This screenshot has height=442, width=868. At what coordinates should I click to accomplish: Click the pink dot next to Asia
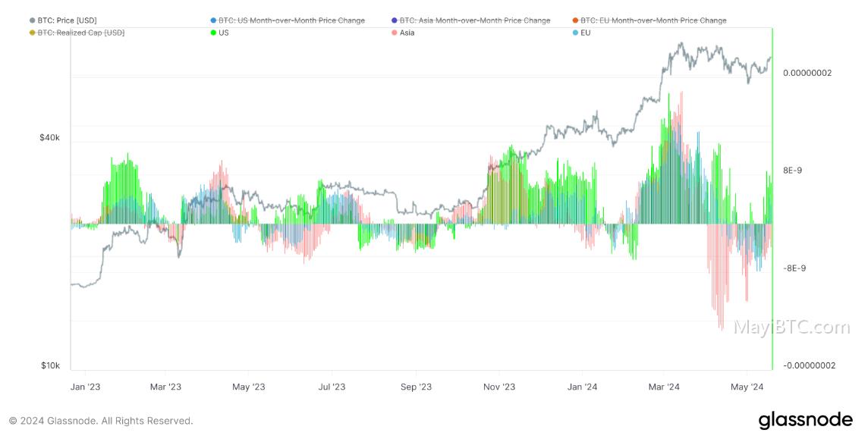pos(394,33)
